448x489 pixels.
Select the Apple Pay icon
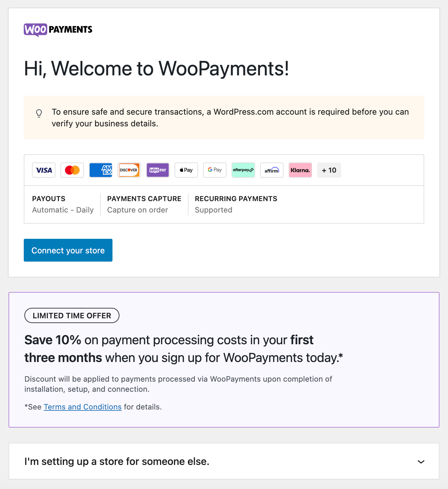pos(186,170)
